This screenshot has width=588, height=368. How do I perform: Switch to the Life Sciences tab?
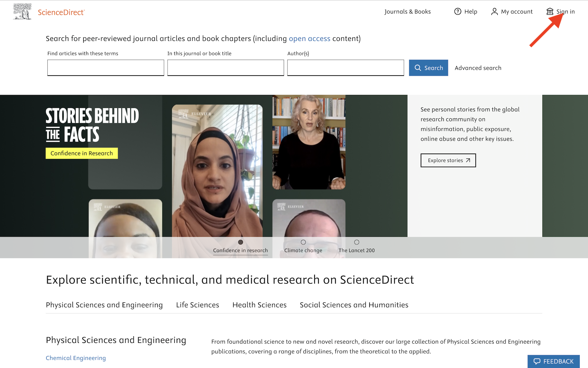tap(198, 305)
